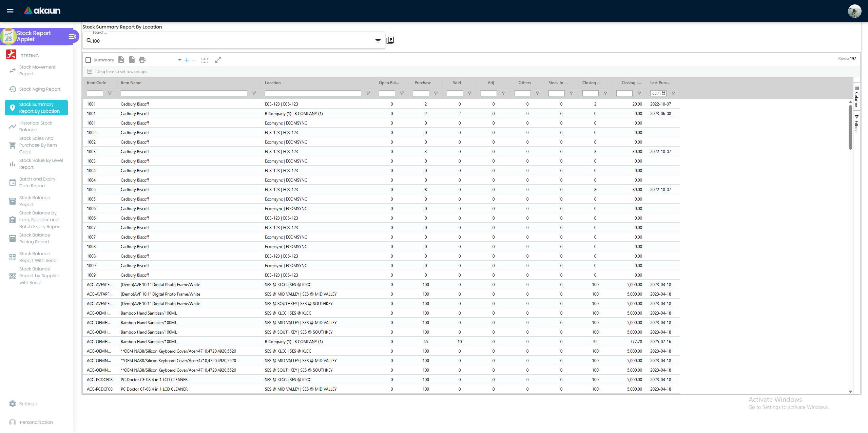Click the user profile avatar
868x433 pixels.
855,11
